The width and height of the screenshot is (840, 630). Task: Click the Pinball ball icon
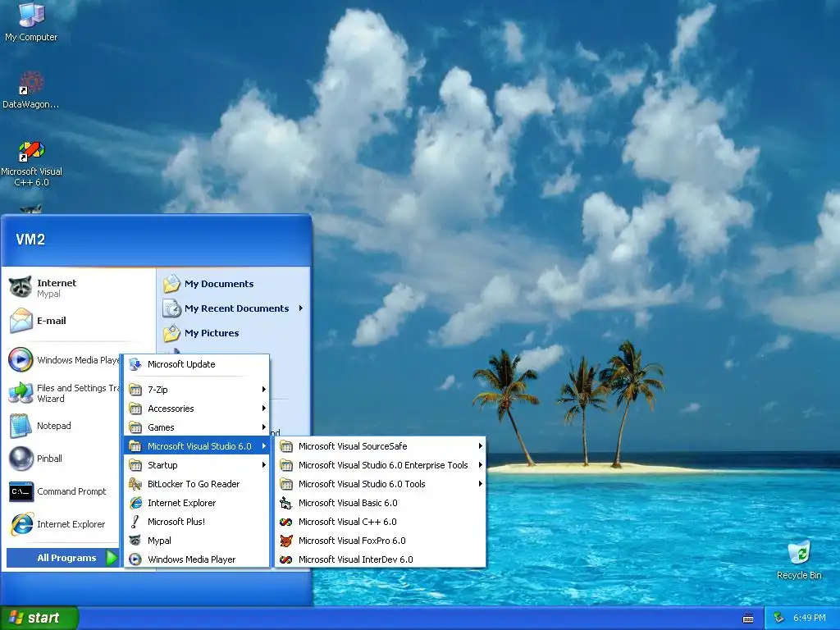pyautogui.click(x=21, y=459)
